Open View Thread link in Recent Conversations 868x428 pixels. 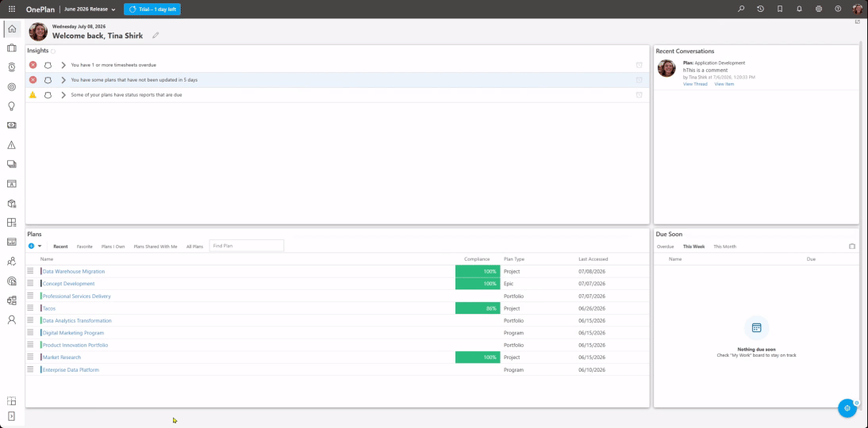695,84
